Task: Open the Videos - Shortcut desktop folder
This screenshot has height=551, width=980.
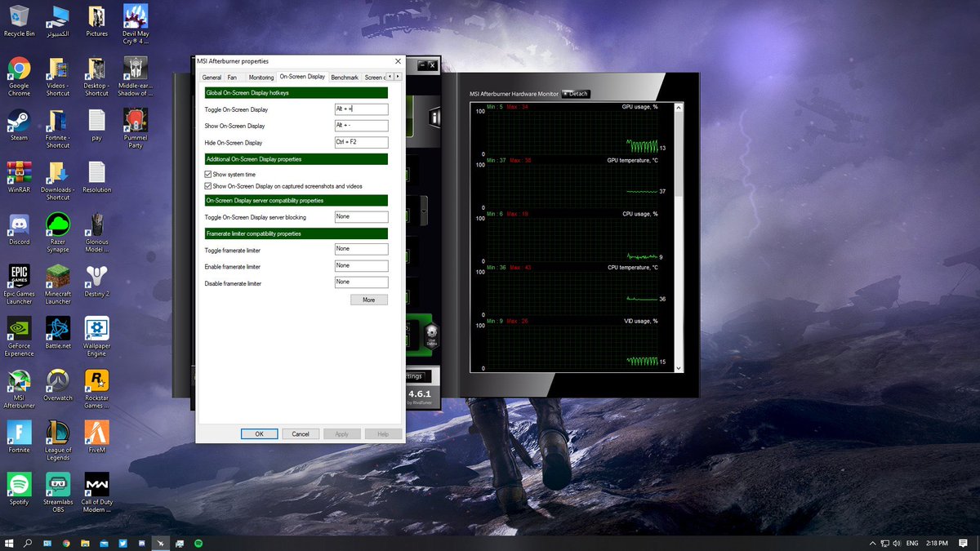Action: point(58,77)
